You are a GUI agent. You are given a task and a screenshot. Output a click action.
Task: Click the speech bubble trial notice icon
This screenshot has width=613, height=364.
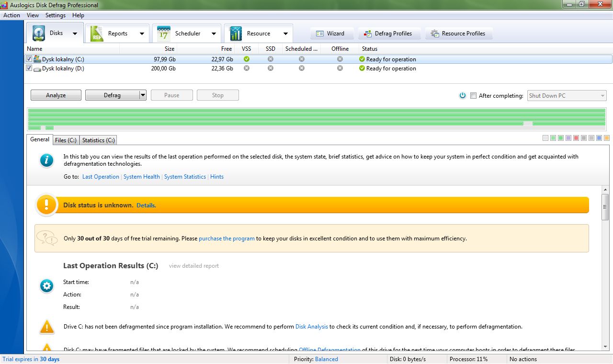(x=47, y=238)
